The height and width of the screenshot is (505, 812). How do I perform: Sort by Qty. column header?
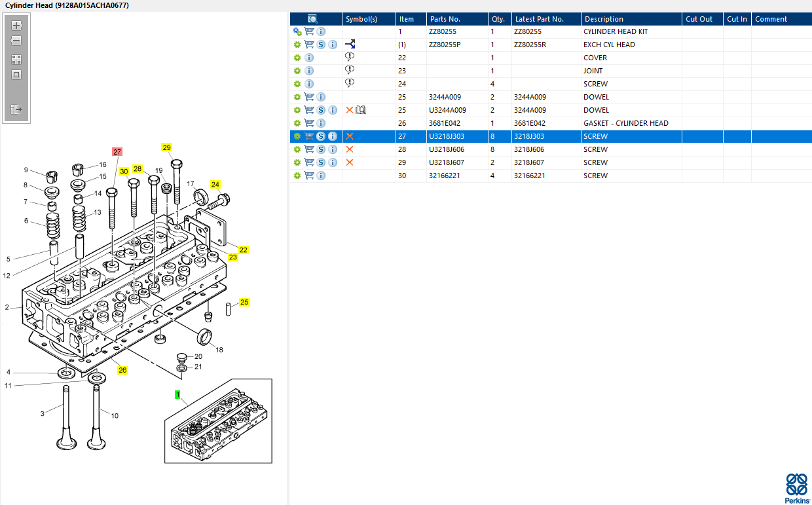(500, 19)
